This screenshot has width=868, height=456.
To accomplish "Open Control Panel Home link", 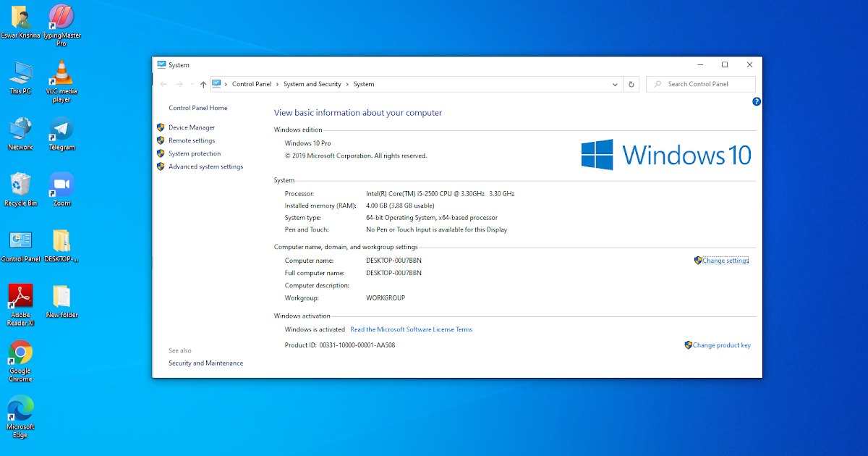I will point(198,108).
